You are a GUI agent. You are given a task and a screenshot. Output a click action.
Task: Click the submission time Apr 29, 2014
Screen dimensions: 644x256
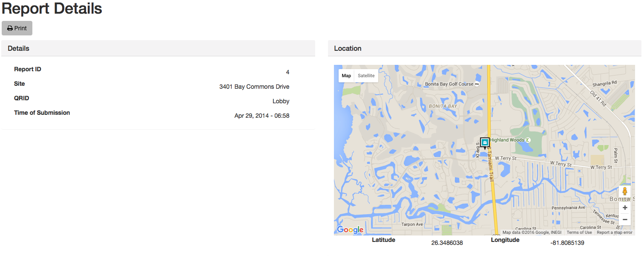click(x=262, y=116)
